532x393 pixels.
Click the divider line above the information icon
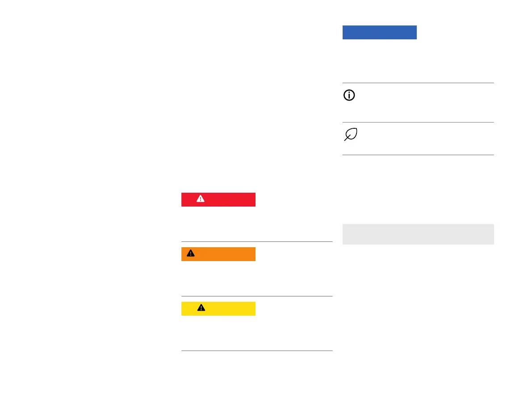(418, 83)
